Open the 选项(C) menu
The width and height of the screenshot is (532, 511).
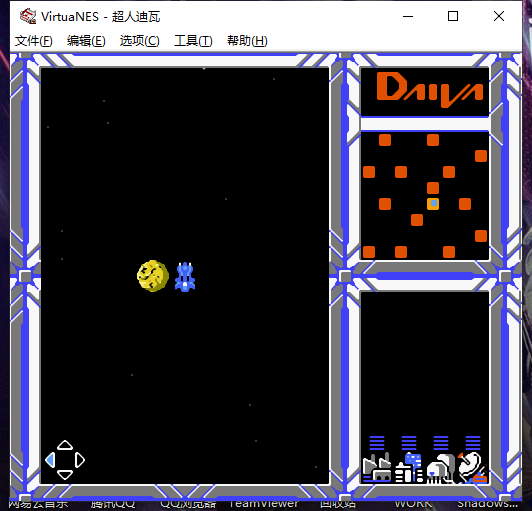tap(139, 41)
